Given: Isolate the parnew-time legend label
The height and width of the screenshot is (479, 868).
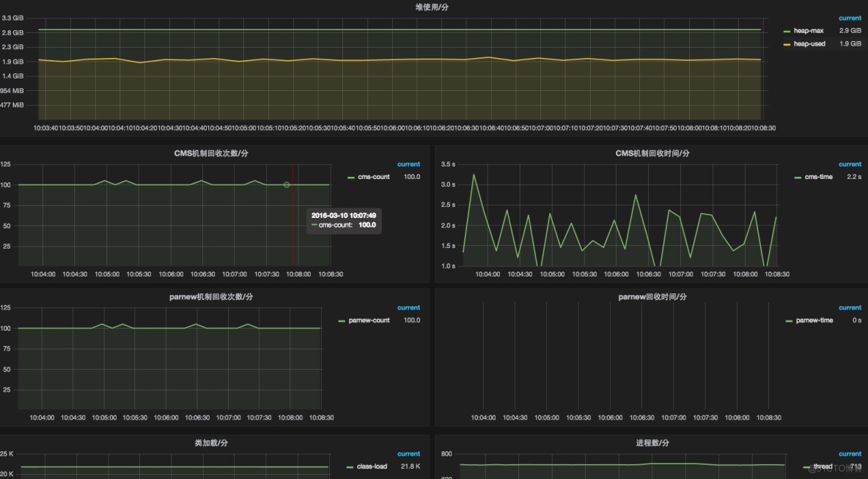Looking at the screenshot, I should tap(814, 321).
